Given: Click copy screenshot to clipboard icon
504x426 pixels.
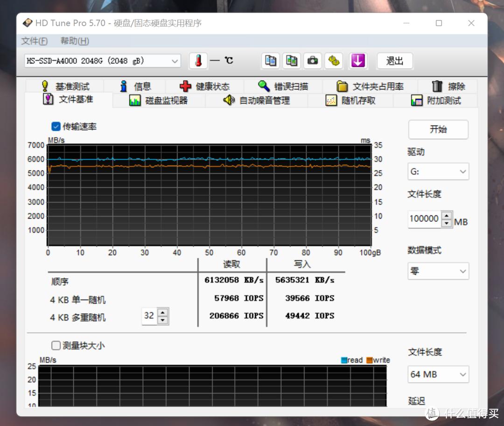Looking at the screenshot, I should click(x=292, y=61).
